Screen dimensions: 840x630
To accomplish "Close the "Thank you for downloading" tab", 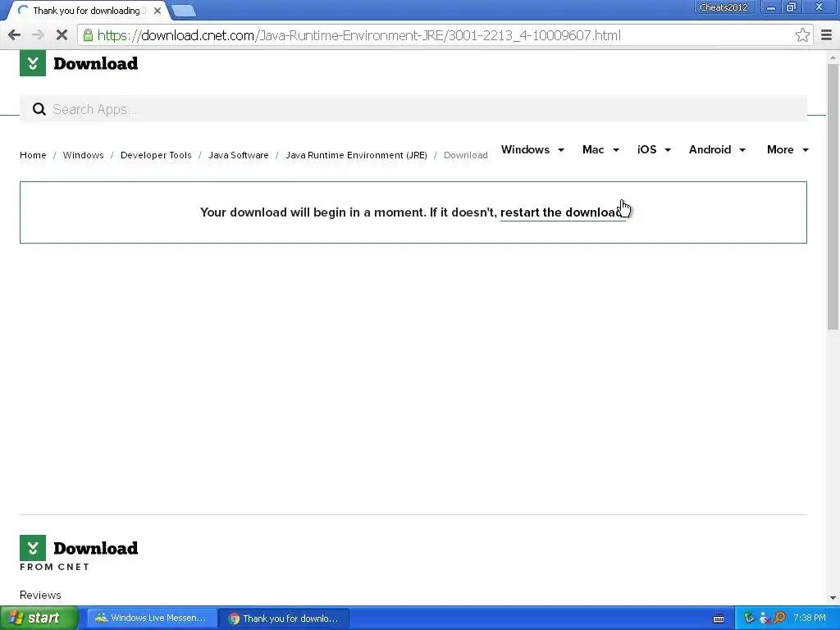I will (157, 10).
